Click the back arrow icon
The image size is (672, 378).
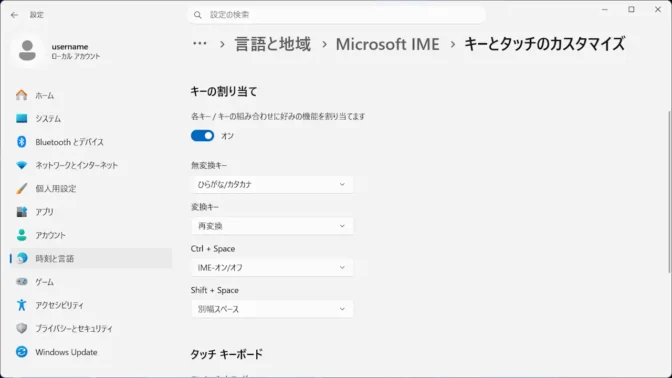pyautogui.click(x=15, y=15)
